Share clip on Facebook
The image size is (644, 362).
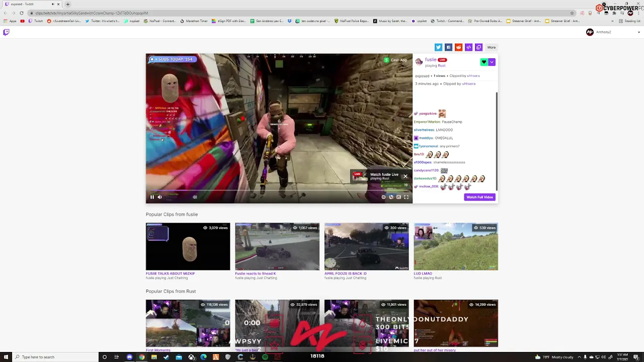coord(448,47)
